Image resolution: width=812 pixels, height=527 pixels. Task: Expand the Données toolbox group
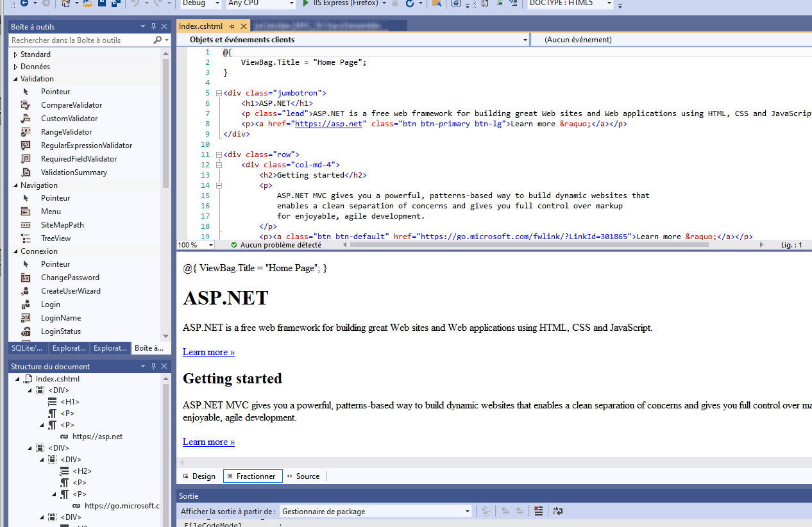point(15,67)
